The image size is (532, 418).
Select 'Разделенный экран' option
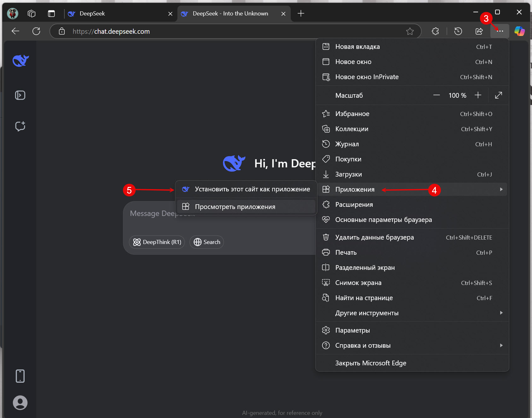click(x=412, y=268)
